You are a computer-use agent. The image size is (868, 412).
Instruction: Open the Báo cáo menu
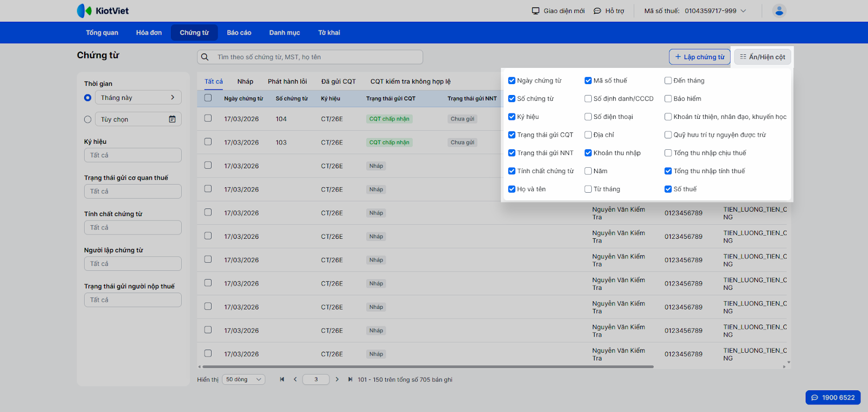(x=239, y=33)
